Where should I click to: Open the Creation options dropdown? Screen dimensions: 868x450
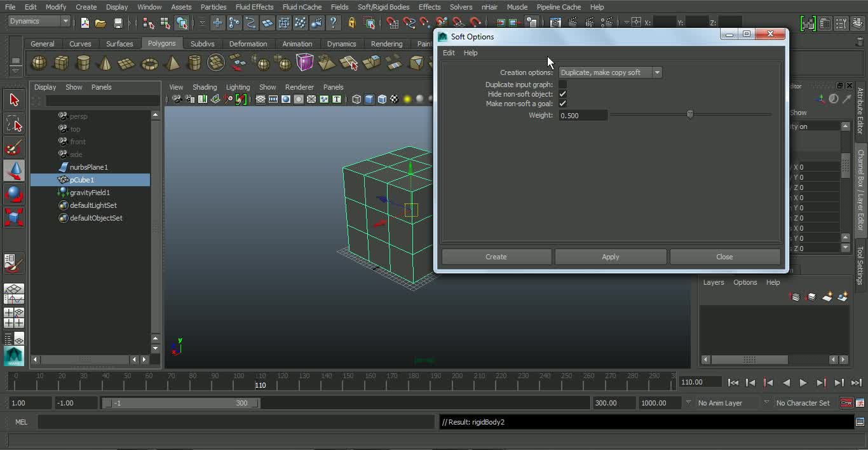click(611, 72)
